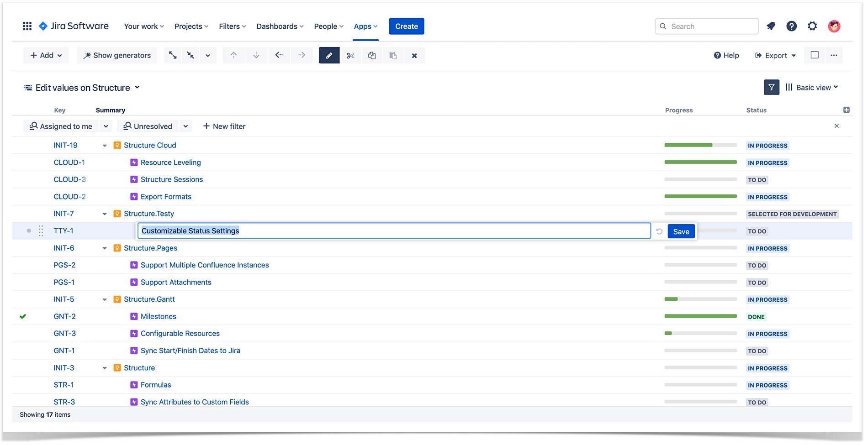Screen dimensions: 868x445
Task: Open Assigned to me filter dropdown arrow
Action: 106,126
